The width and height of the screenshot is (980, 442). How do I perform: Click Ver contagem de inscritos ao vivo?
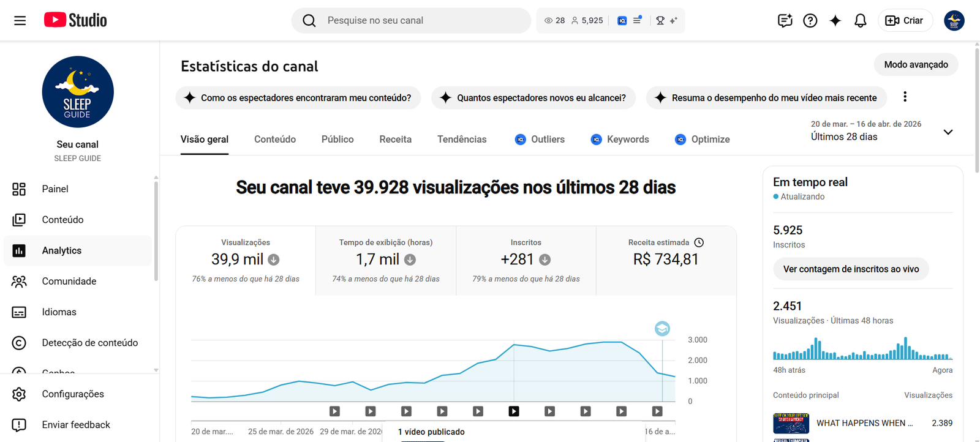(851, 269)
